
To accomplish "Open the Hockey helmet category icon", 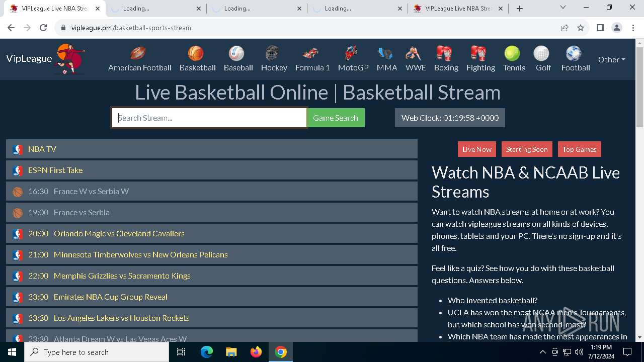I will [x=272, y=53].
